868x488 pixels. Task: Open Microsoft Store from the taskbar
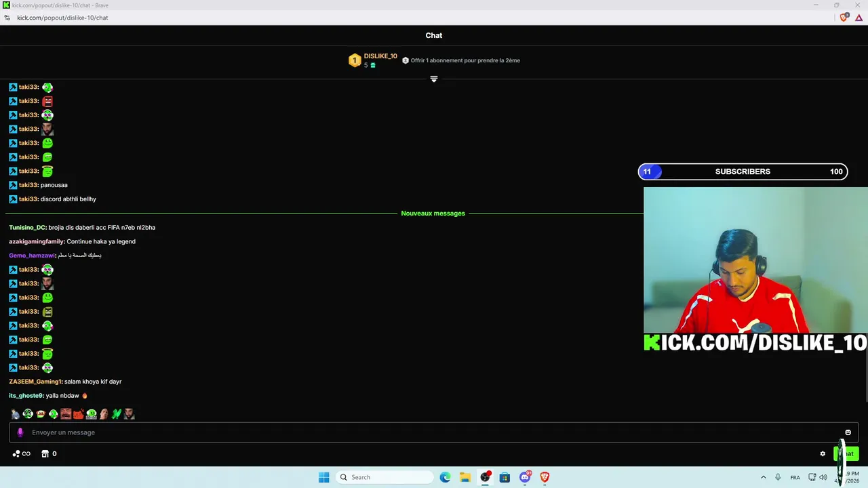click(x=505, y=477)
